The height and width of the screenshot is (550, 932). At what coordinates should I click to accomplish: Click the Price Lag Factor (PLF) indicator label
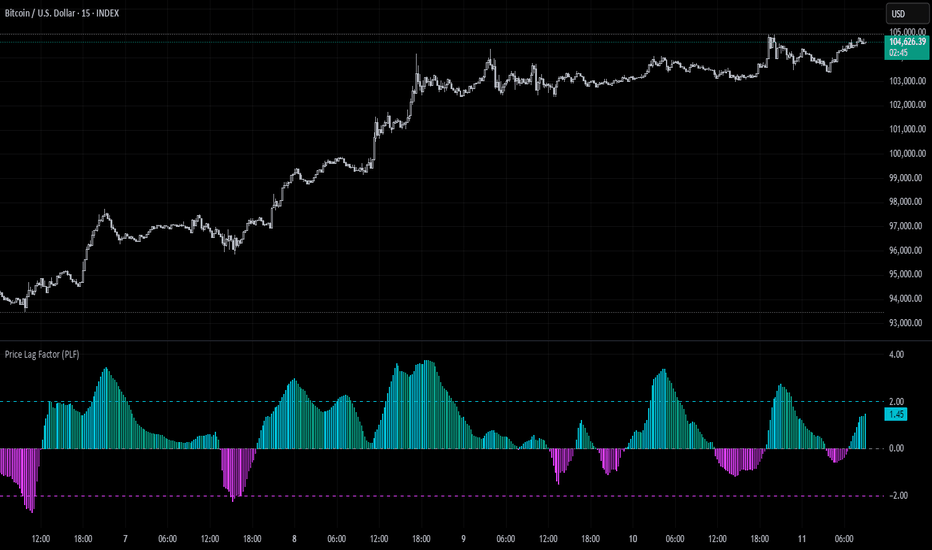[x=42, y=354]
